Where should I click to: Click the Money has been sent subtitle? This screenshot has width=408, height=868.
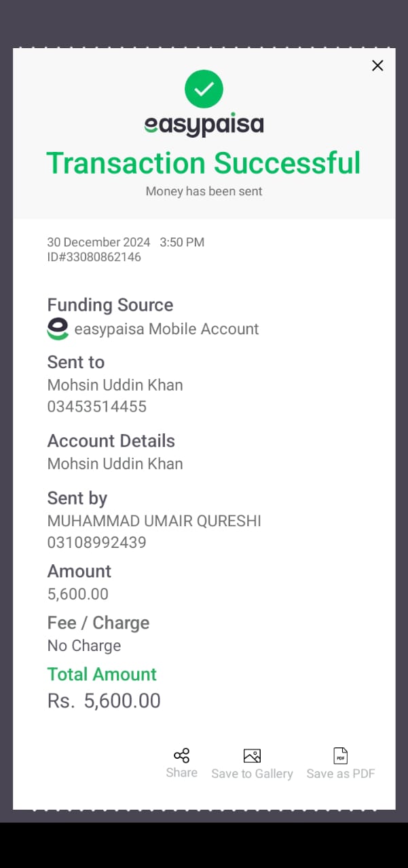pos(204,191)
